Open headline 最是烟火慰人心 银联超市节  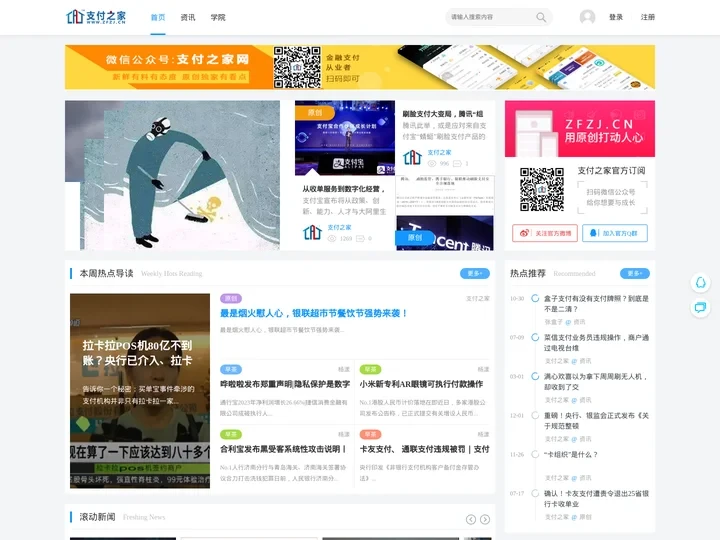tap(314, 313)
